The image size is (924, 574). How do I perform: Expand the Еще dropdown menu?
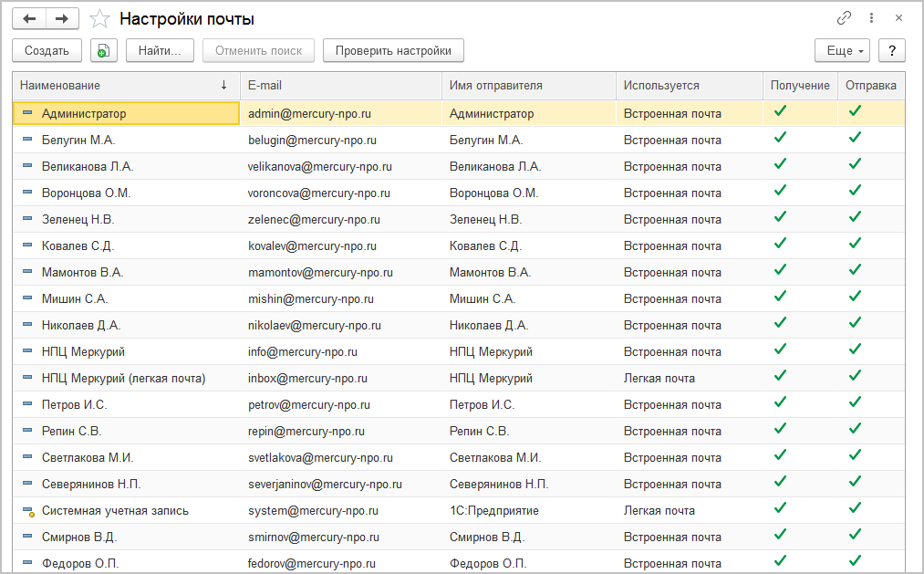(842, 51)
